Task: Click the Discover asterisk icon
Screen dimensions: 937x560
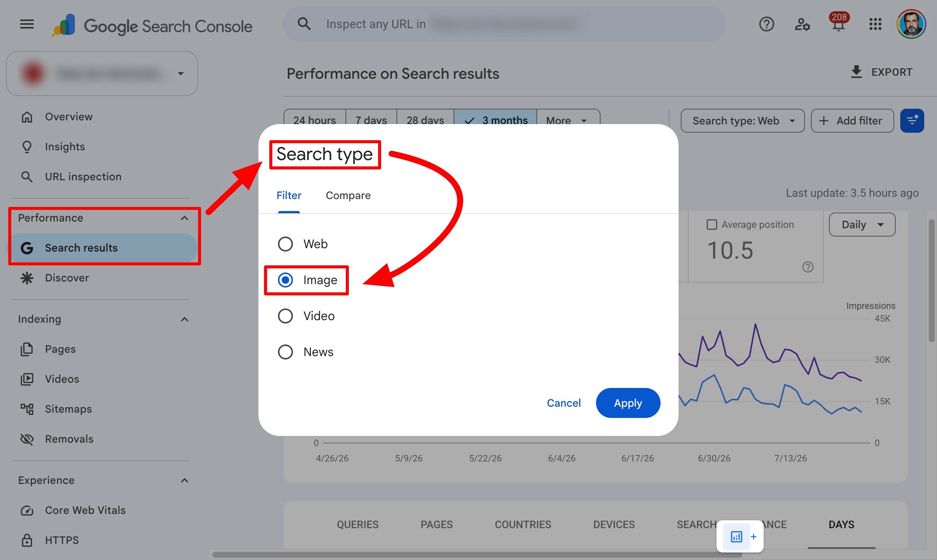Action: [27, 278]
